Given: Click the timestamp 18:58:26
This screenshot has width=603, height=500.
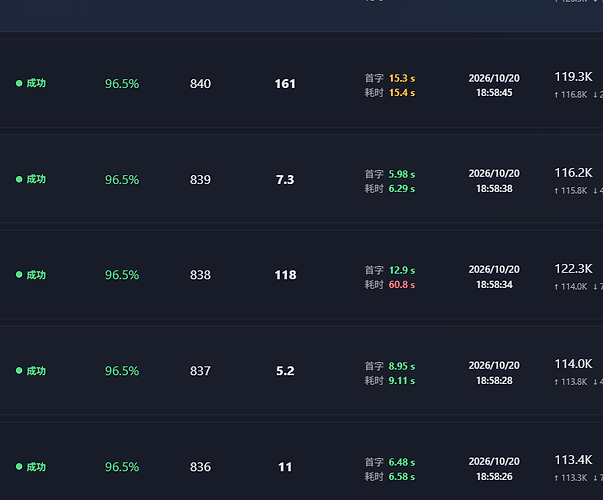Looking at the screenshot, I should pyautogui.click(x=494, y=477).
